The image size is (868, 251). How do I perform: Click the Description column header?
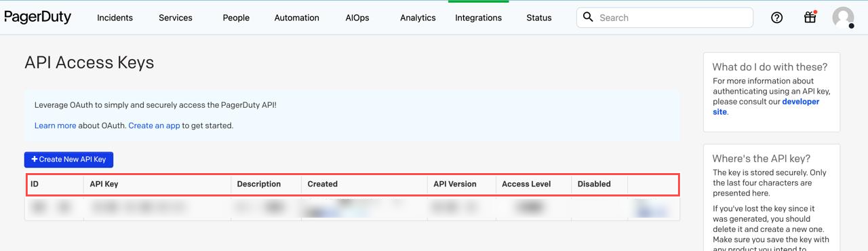point(258,184)
